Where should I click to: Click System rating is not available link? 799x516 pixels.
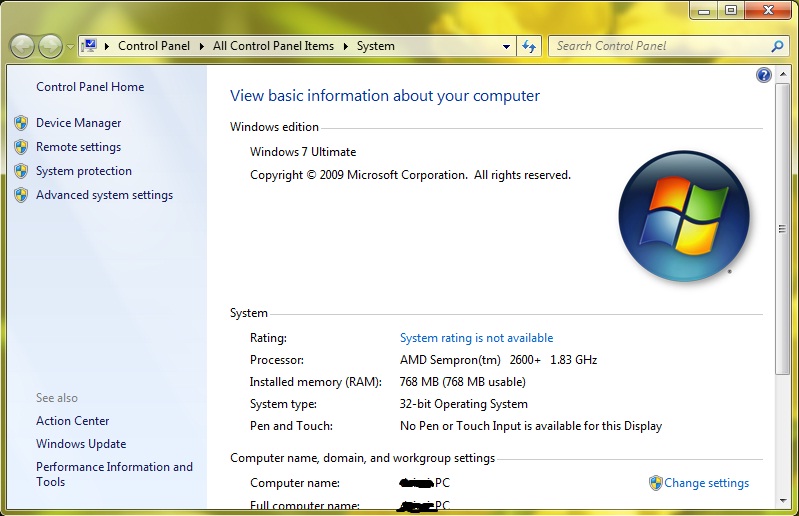coord(476,338)
